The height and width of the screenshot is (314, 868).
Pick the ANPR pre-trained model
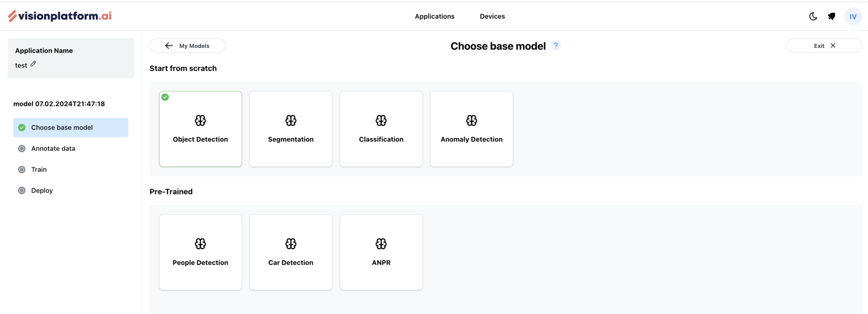tap(381, 252)
